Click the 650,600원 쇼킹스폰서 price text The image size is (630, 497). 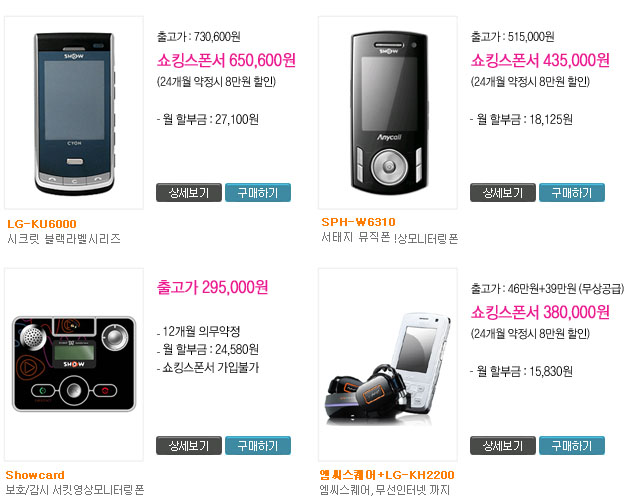point(226,60)
